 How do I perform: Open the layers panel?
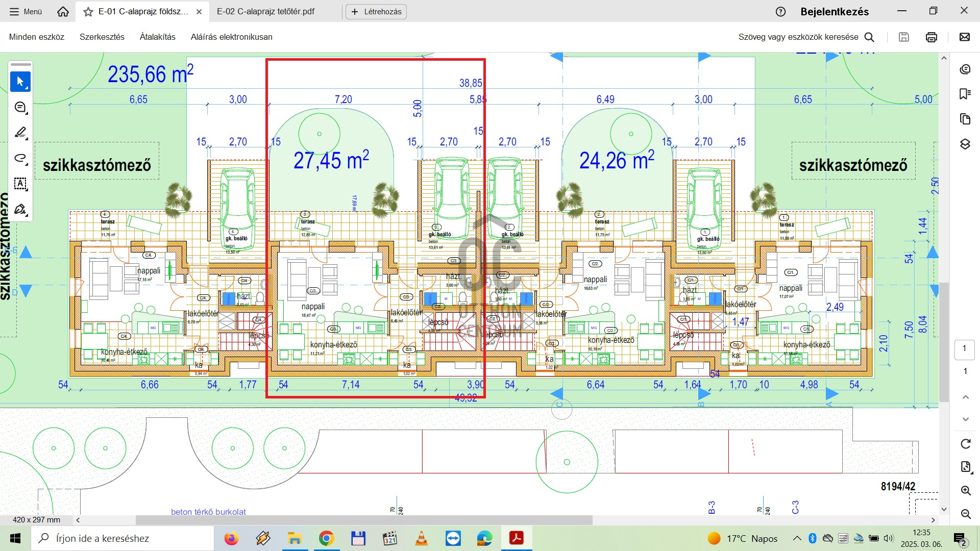pyautogui.click(x=965, y=144)
